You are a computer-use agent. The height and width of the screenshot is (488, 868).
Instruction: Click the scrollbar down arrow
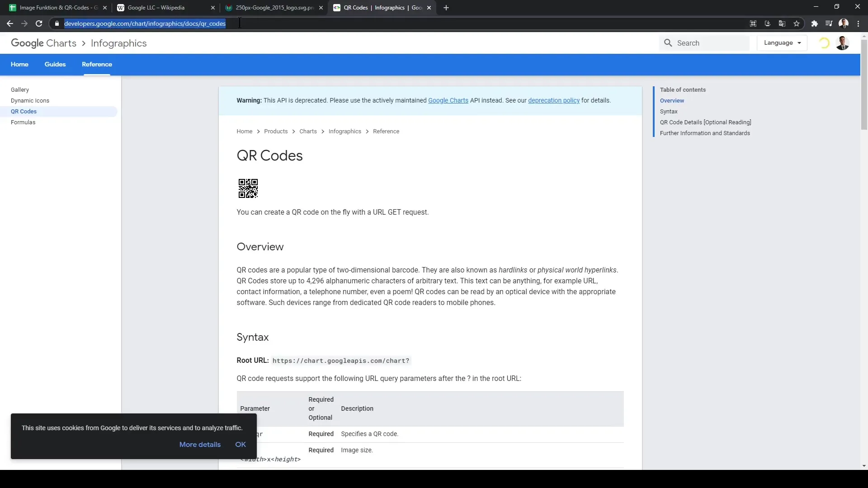(864, 466)
